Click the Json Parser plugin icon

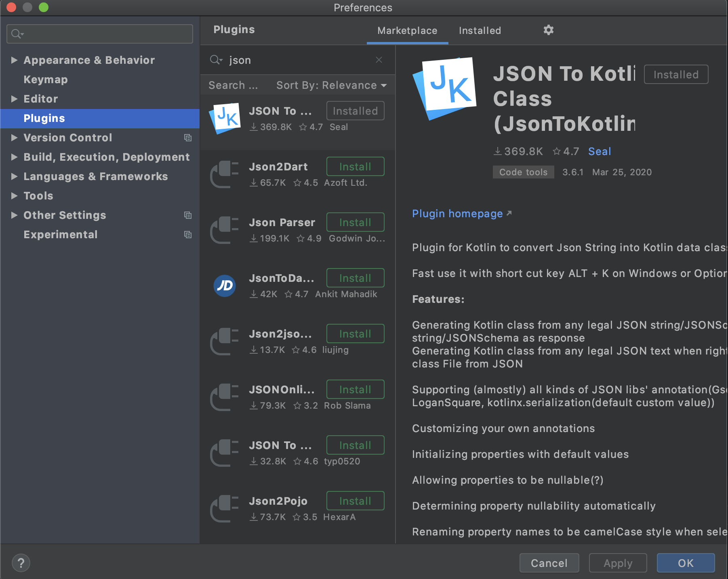[225, 230]
